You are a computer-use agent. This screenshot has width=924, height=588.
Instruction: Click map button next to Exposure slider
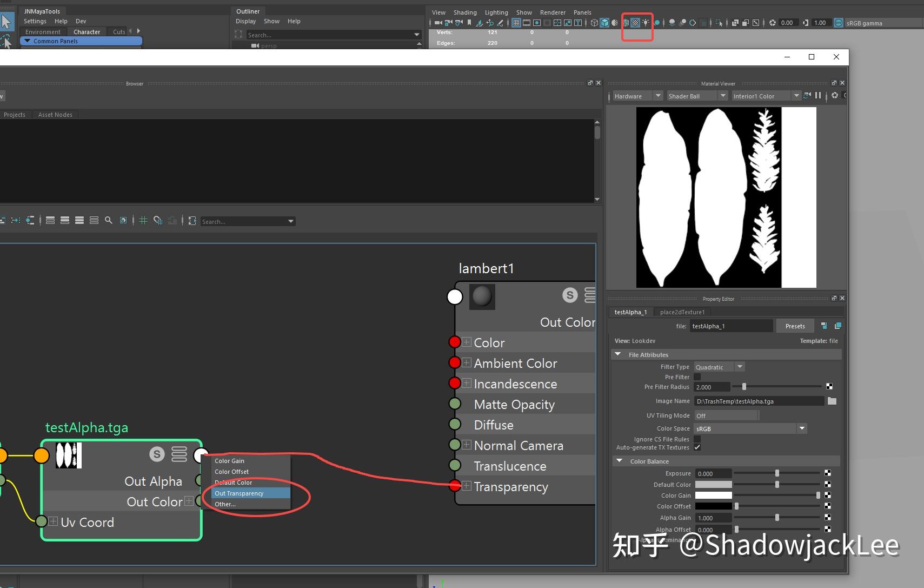tap(828, 473)
